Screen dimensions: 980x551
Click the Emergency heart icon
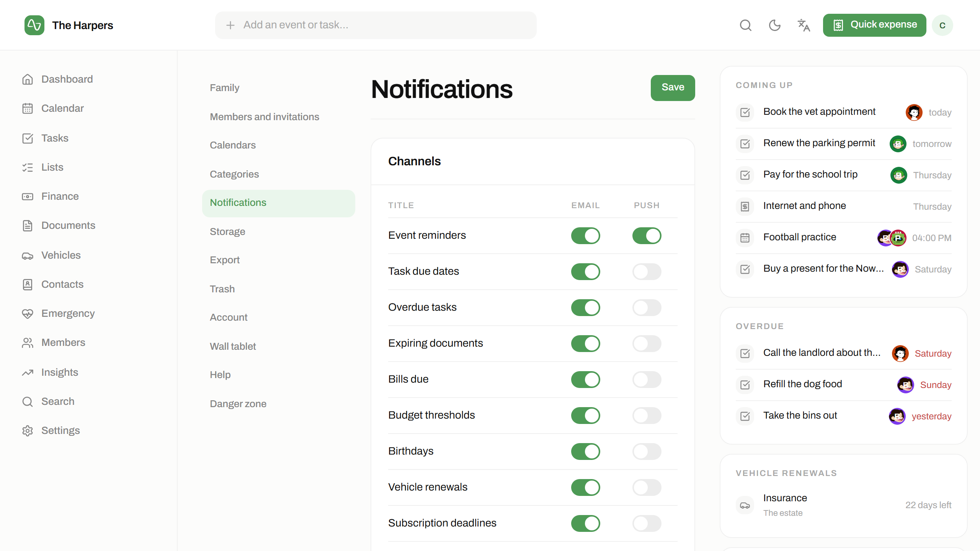point(28,313)
